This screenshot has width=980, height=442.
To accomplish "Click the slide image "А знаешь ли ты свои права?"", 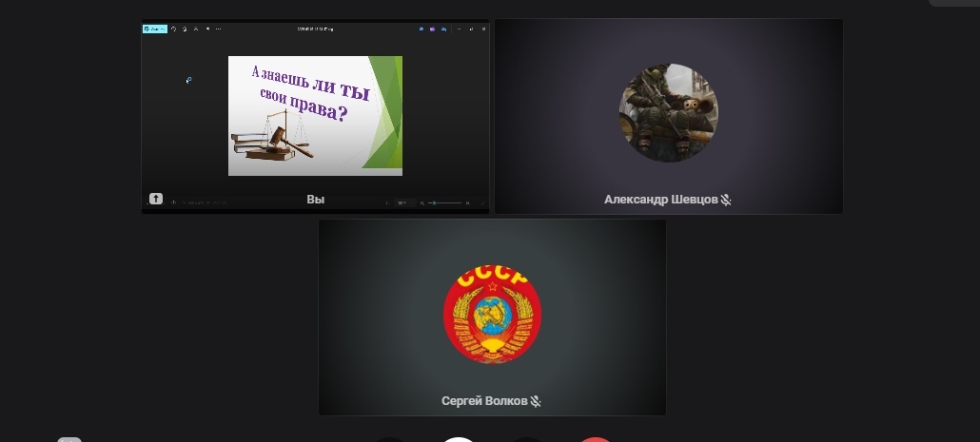I will pos(315,116).
